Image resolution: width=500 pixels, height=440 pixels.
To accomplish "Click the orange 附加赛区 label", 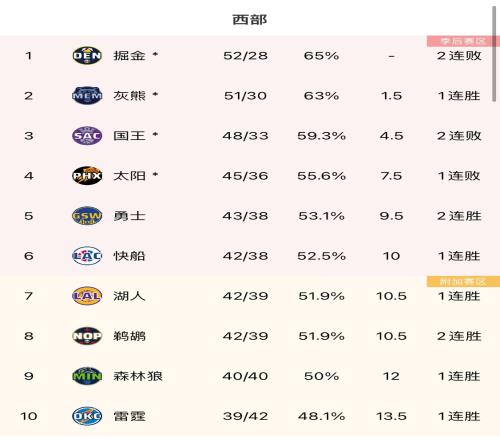I will coord(463,282).
